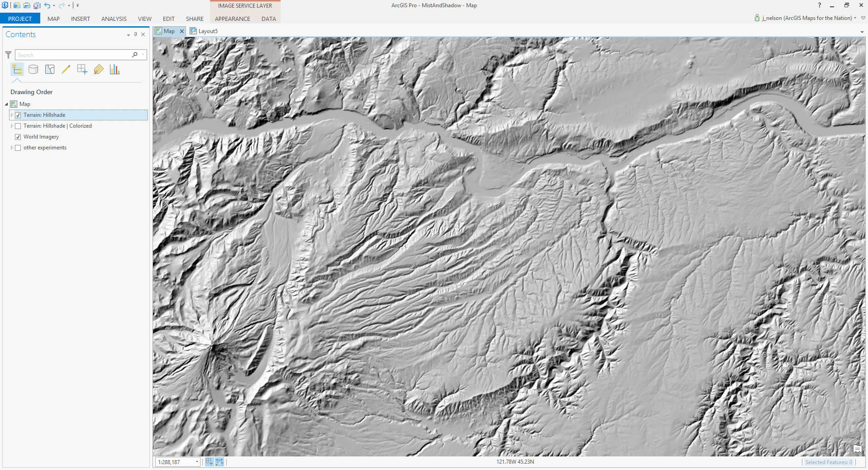The height and width of the screenshot is (470, 868).
Task: Expand the Terrain: Hillshade layer
Action: 11,115
